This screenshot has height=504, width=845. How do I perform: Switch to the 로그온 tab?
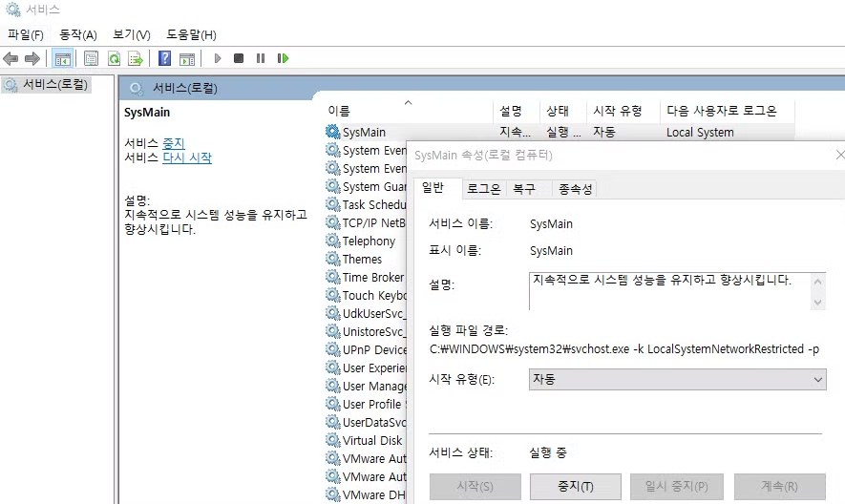tap(483, 189)
